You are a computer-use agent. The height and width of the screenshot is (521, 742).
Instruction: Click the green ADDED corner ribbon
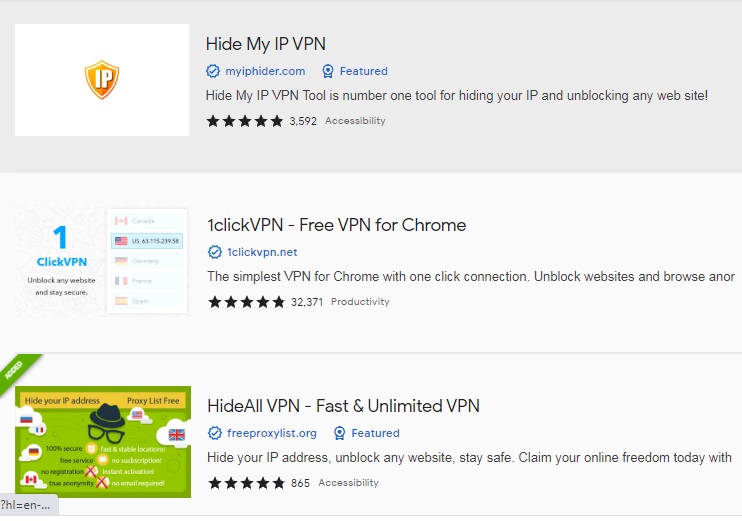tap(17, 371)
